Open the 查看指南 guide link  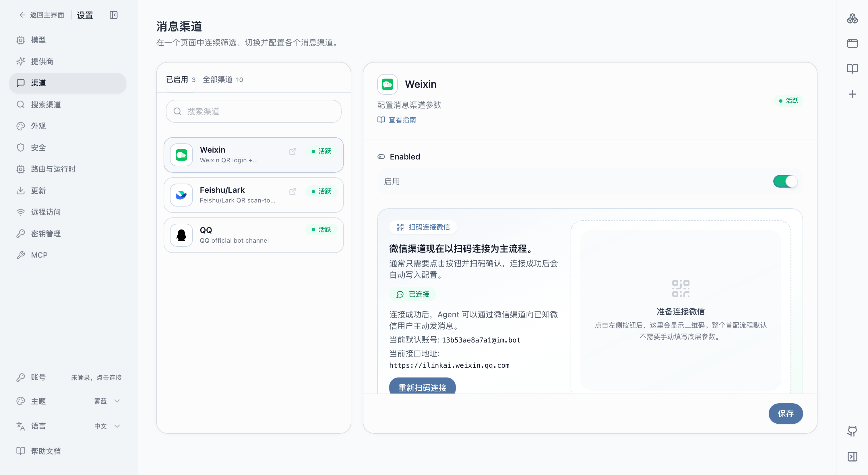tap(397, 120)
